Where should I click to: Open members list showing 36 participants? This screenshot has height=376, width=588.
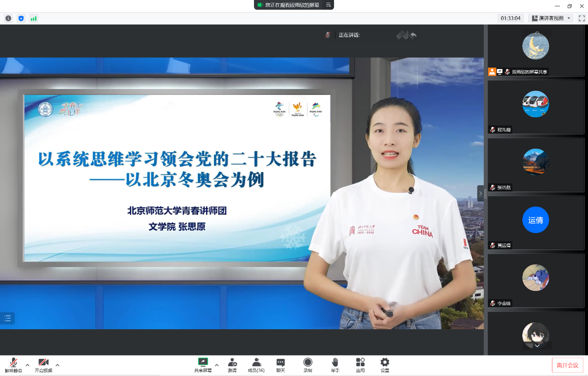256,364
